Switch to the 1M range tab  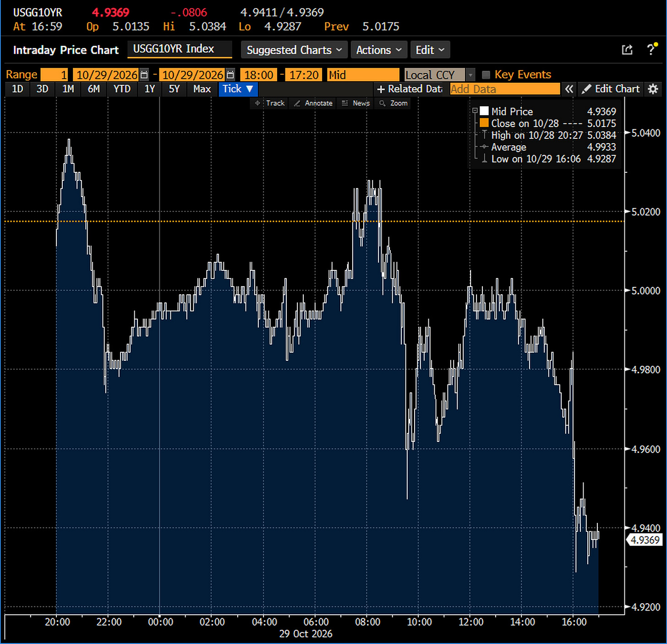[x=68, y=89]
